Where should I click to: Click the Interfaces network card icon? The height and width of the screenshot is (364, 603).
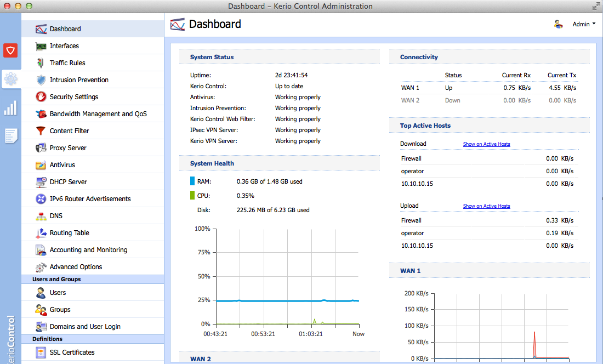pyautogui.click(x=41, y=46)
